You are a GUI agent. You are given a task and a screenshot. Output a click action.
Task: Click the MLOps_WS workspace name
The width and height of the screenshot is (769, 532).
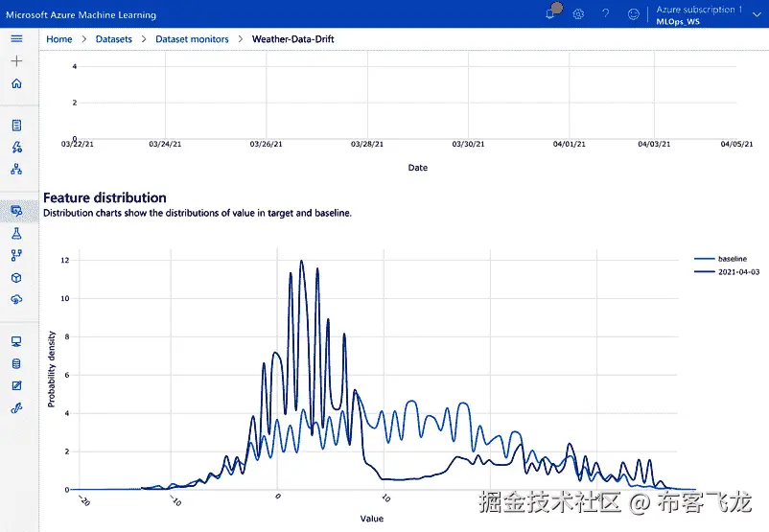678,22
